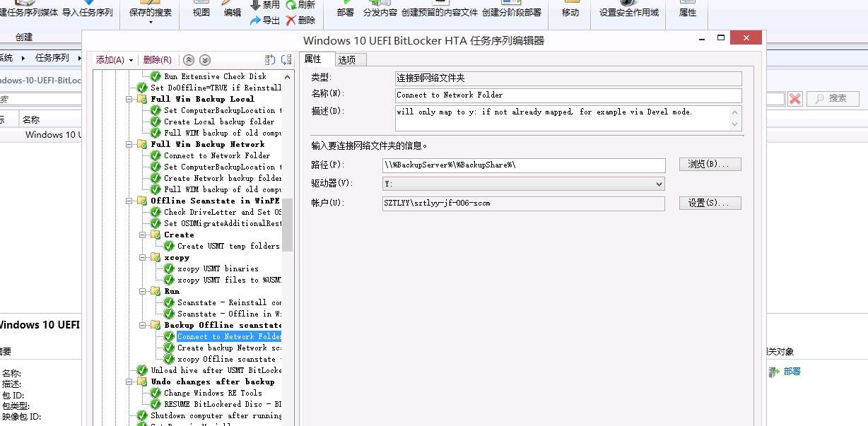Image resolution: width=868 pixels, height=426 pixels.
Task: Select Scanstate - Reinstall step in tree
Action: [229, 302]
